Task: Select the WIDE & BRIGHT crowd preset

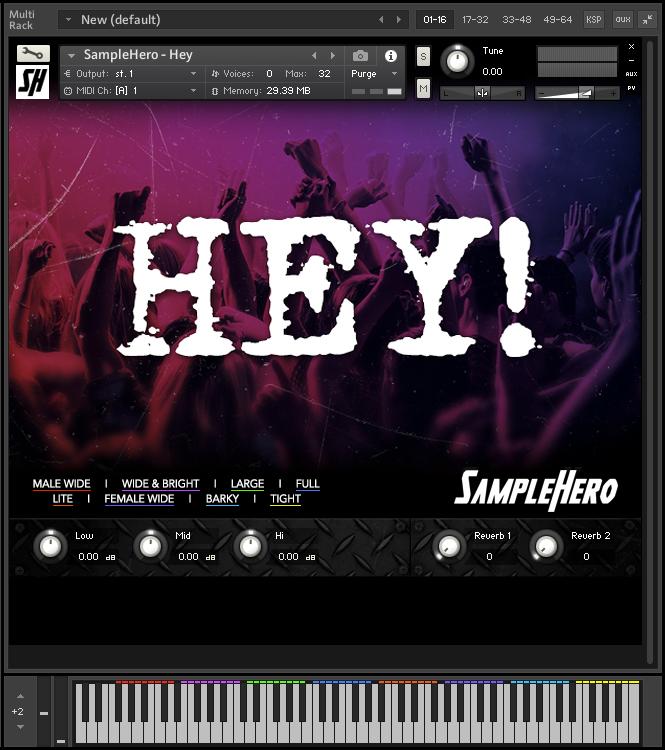Action: [x=160, y=484]
